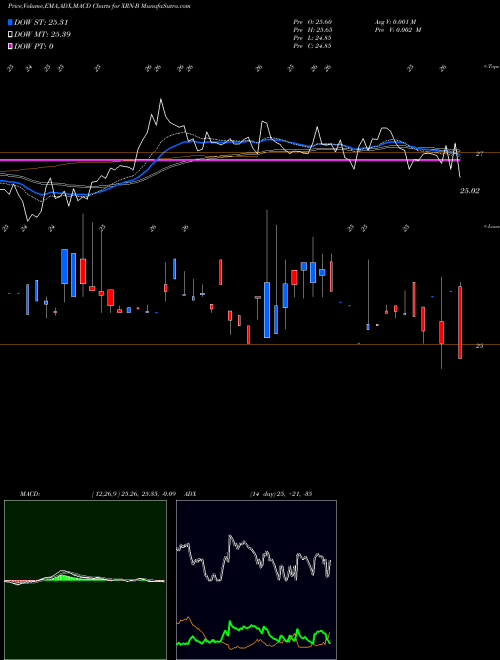Click the chart title for XRN-B MunafaSutra.com
This screenshot has width=500, height=660.
pyautogui.click(x=99, y=7)
